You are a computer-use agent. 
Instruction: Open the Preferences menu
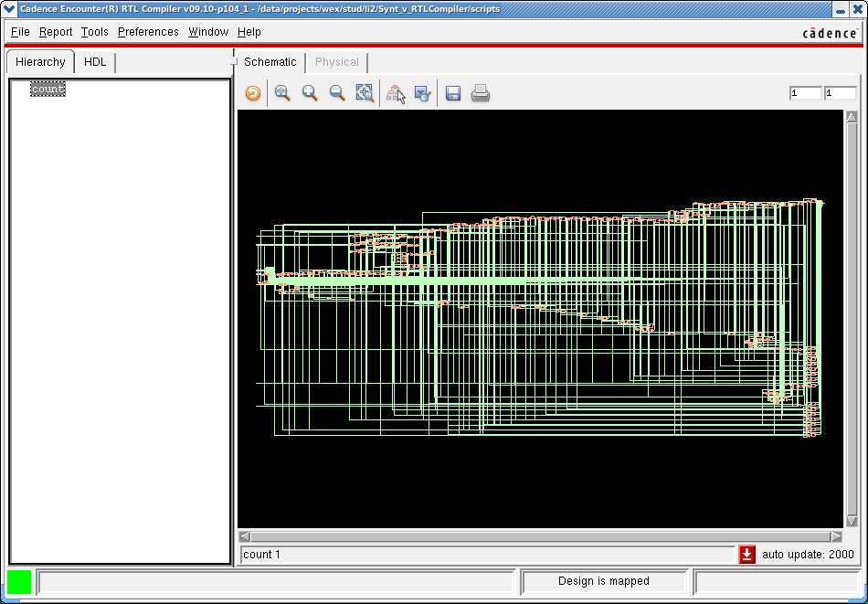[x=148, y=32]
